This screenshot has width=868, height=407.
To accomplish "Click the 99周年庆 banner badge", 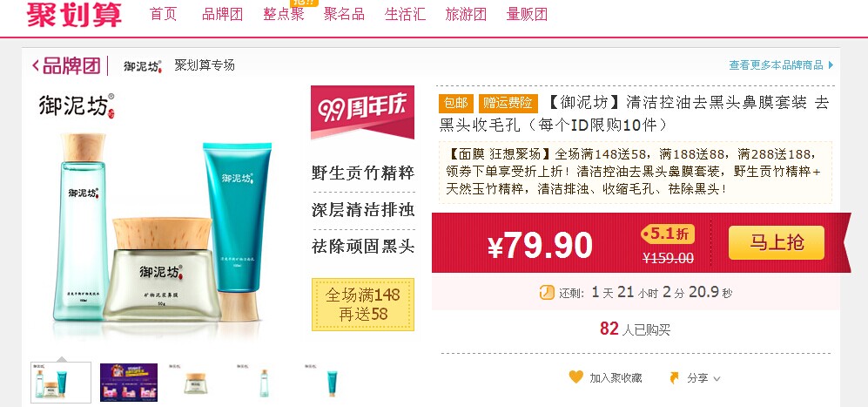I will (362, 111).
